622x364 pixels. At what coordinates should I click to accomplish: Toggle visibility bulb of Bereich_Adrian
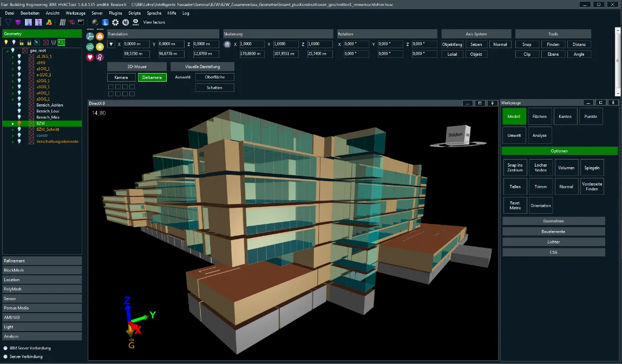[19, 105]
